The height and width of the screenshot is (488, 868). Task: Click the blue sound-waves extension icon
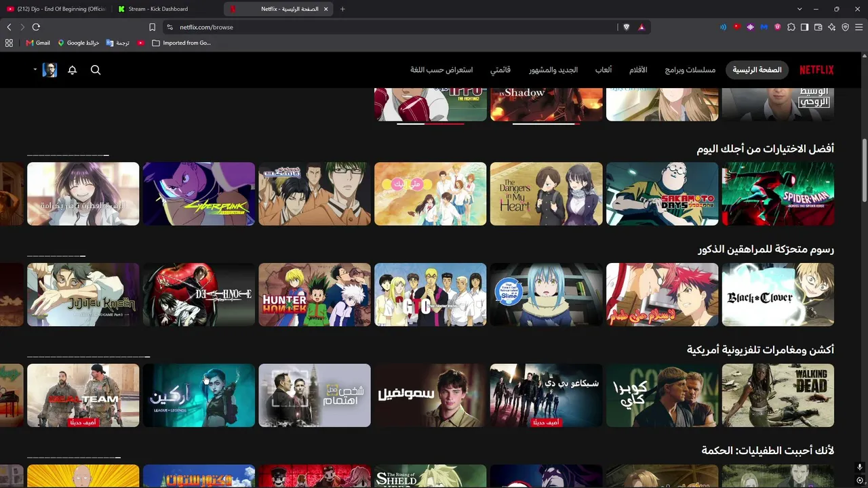(x=723, y=27)
